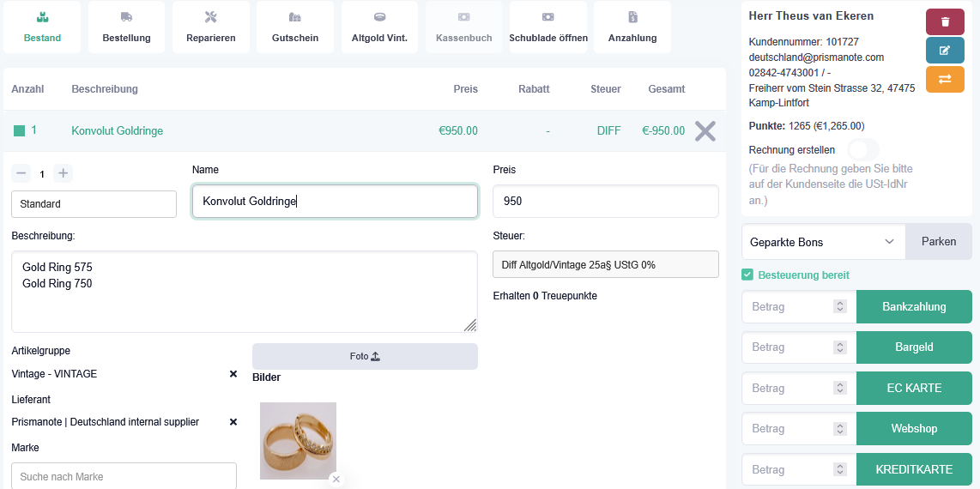Delete customer with red trash icon
980x489 pixels.
coord(945,21)
